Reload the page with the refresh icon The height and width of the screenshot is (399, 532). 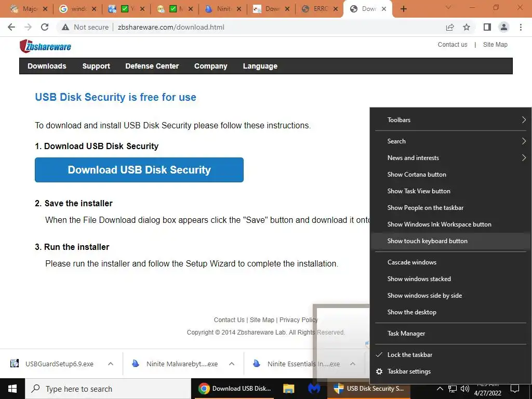(45, 27)
